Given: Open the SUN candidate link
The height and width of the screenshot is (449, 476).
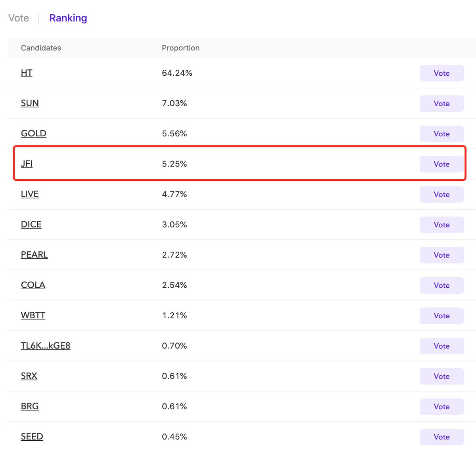Looking at the screenshot, I should click(30, 103).
